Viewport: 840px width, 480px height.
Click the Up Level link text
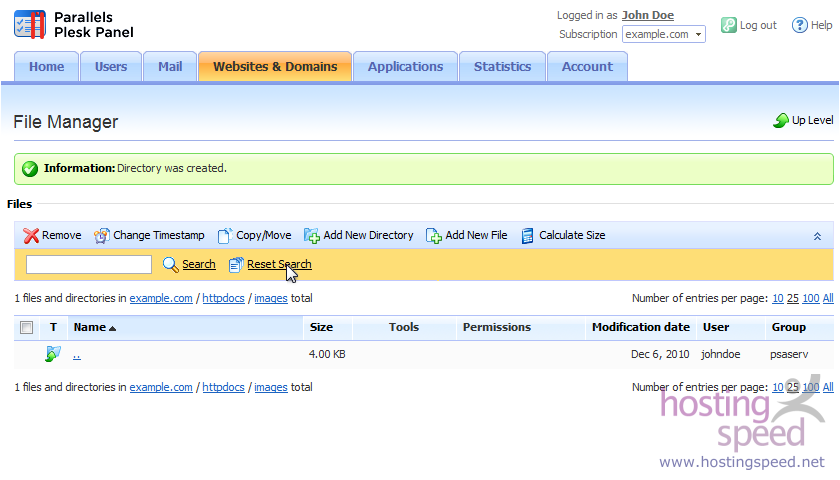pos(813,120)
